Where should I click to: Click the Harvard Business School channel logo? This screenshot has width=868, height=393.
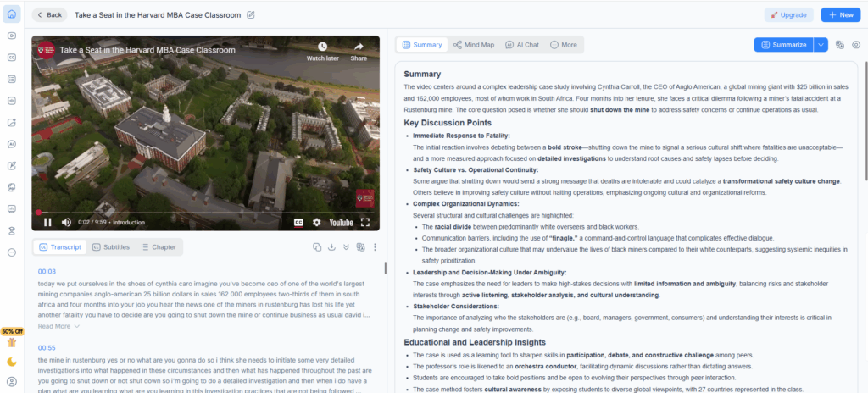(46, 50)
